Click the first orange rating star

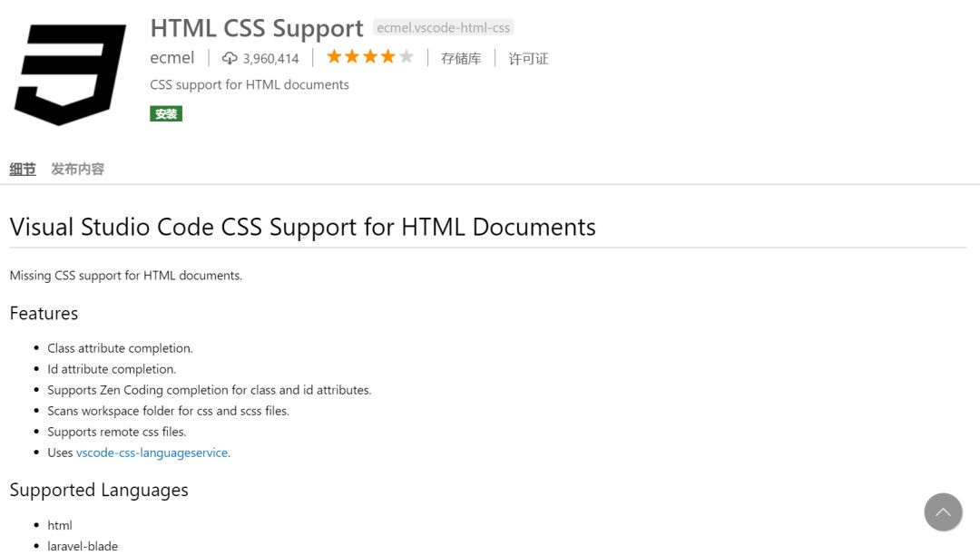[x=334, y=57]
